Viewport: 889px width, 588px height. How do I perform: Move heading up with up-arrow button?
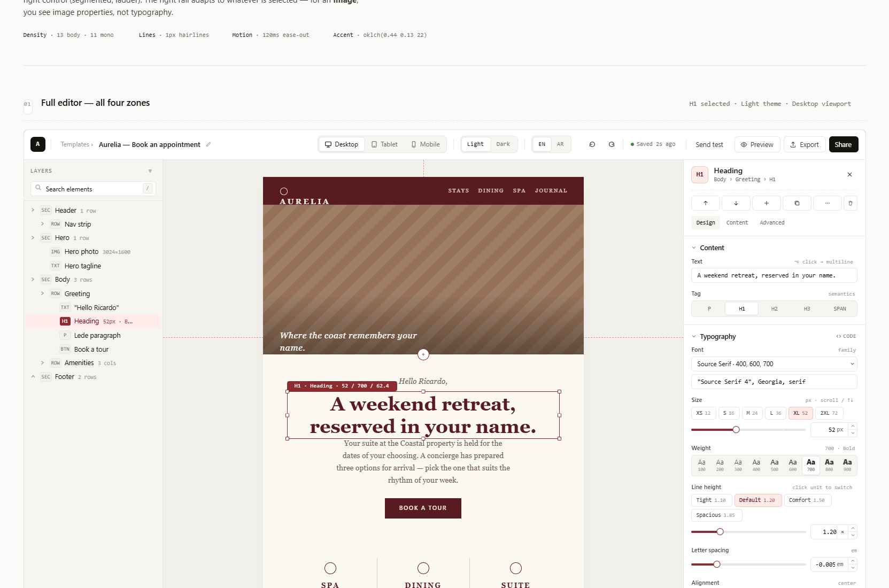click(x=705, y=203)
